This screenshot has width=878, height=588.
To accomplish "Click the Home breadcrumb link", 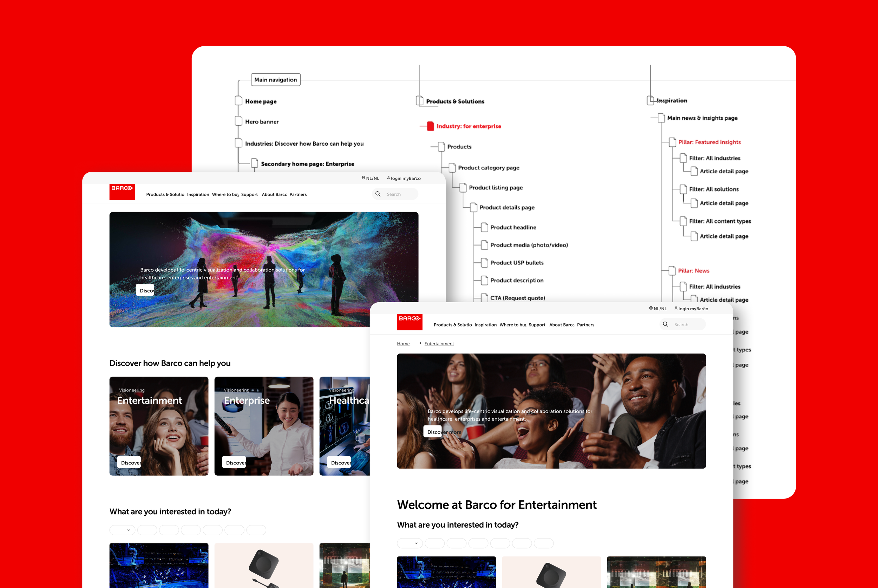I will [x=403, y=344].
